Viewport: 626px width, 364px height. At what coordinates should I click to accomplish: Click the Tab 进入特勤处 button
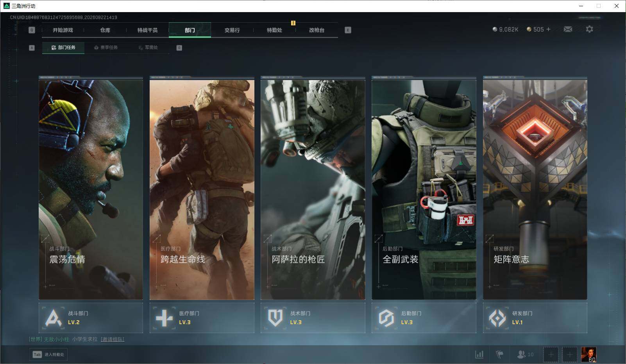[x=48, y=354]
